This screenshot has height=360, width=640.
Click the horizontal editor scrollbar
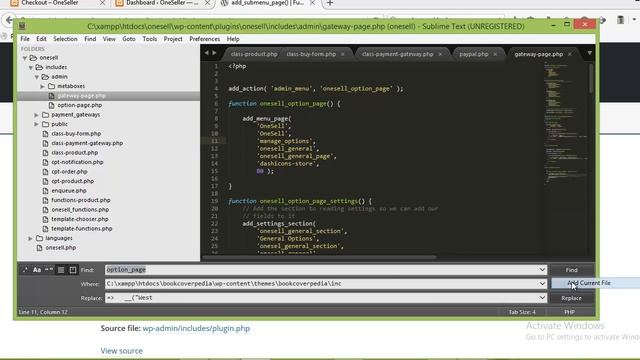(319, 258)
